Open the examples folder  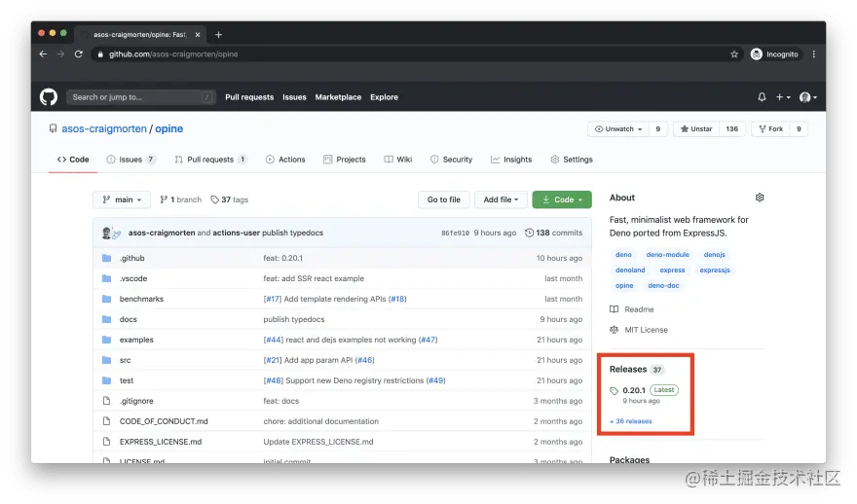tap(136, 340)
